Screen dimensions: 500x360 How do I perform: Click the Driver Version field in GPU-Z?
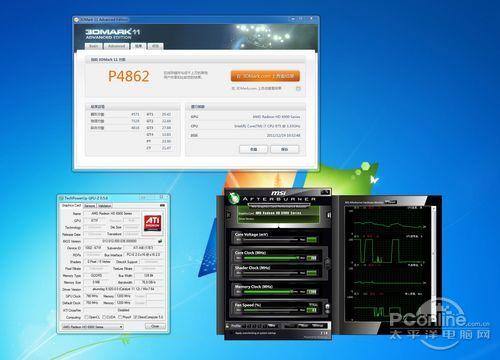pos(123,289)
